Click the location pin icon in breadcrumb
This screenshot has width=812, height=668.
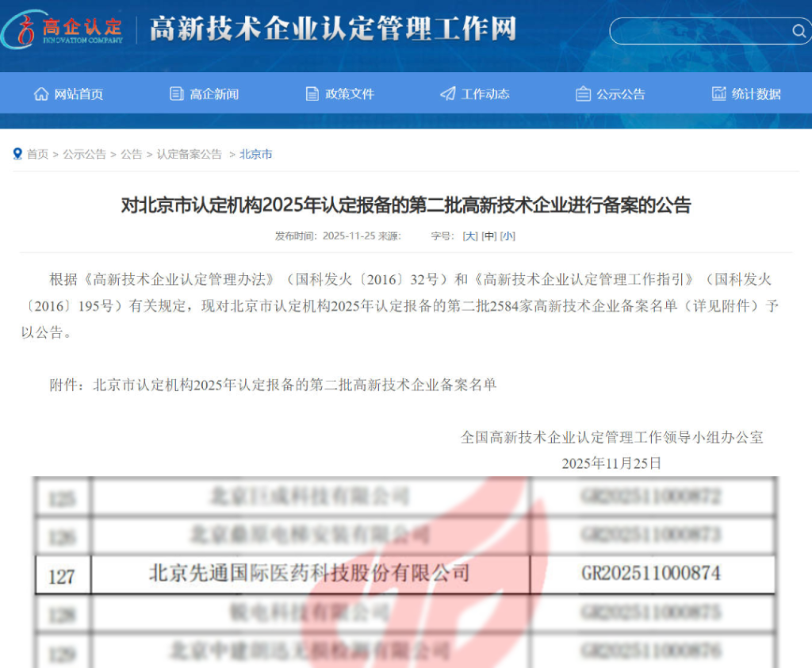click(x=17, y=154)
